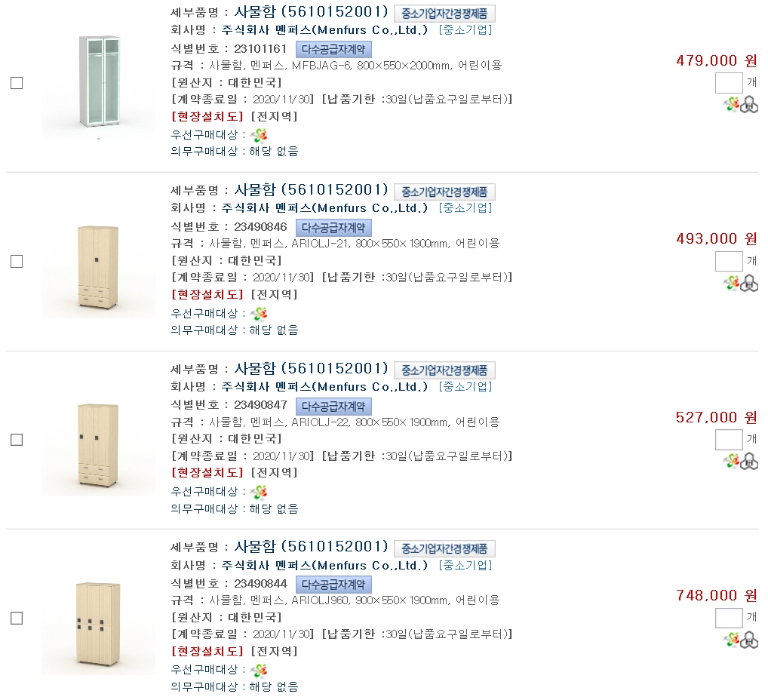
Task: Click 다수공급자계약 badge for item 23490846
Action: [333, 227]
